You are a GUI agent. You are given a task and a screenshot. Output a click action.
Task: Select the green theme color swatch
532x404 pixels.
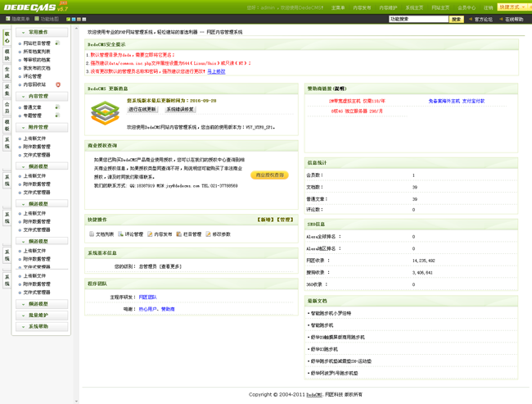[68, 19]
